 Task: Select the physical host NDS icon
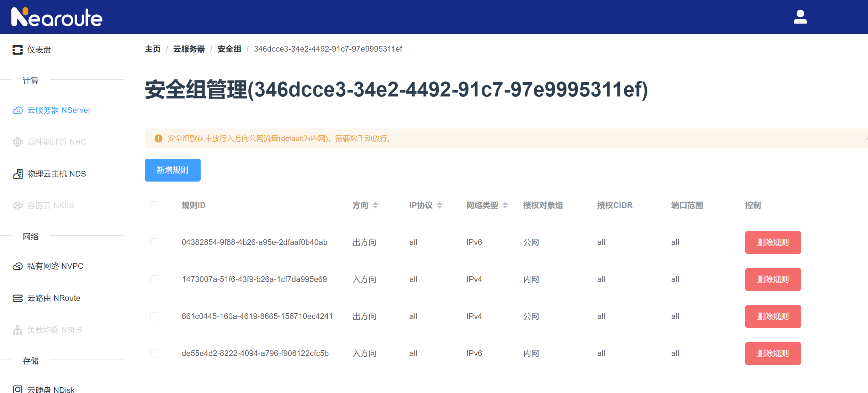(17, 174)
